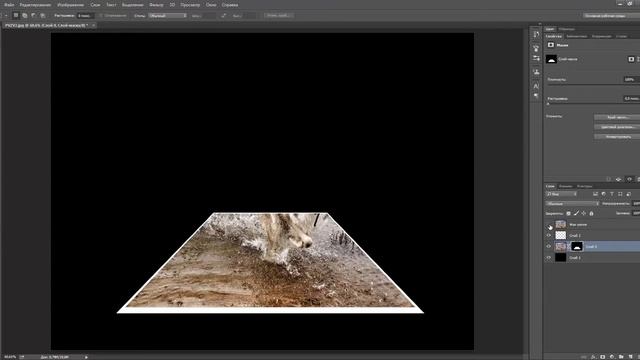The image size is (640, 360).
Task: Click the Уточн. край button
Action: (x=278, y=16)
